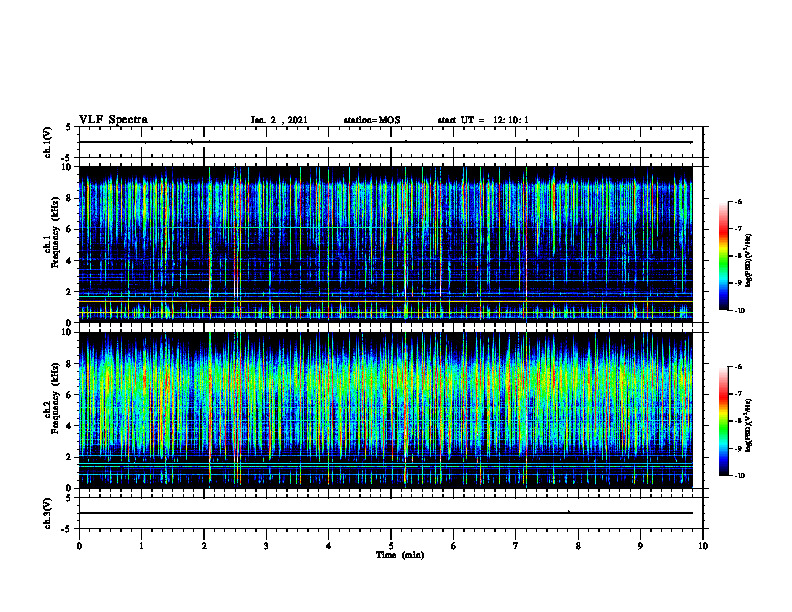Click the "-10" label on ch.1 color bar
This screenshot has width=792, height=612.
pos(739,311)
